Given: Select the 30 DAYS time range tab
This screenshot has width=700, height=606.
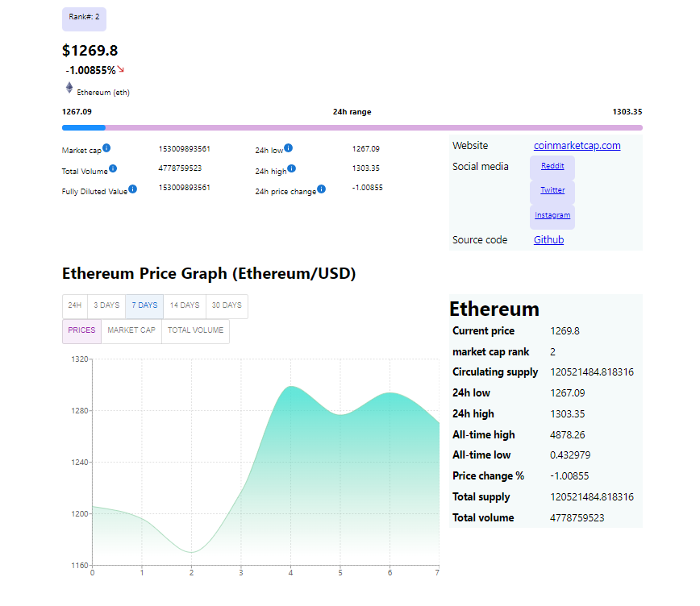Looking at the screenshot, I should [x=227, y=305].
